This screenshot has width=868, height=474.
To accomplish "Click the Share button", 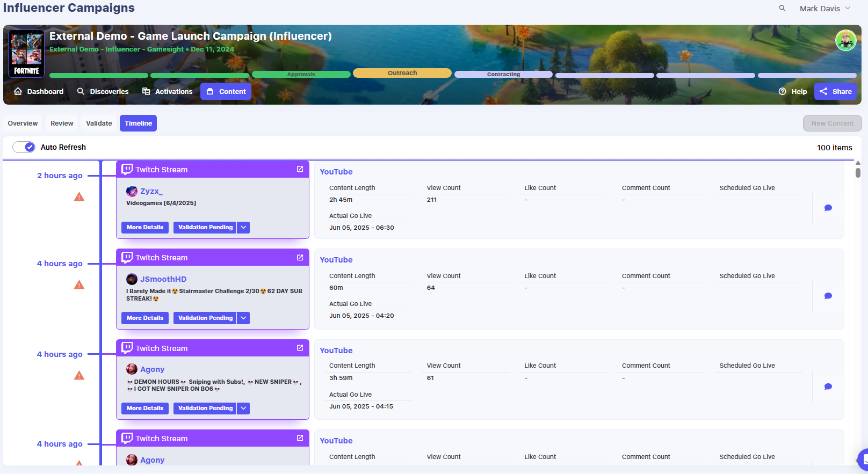I will point(835,91).
